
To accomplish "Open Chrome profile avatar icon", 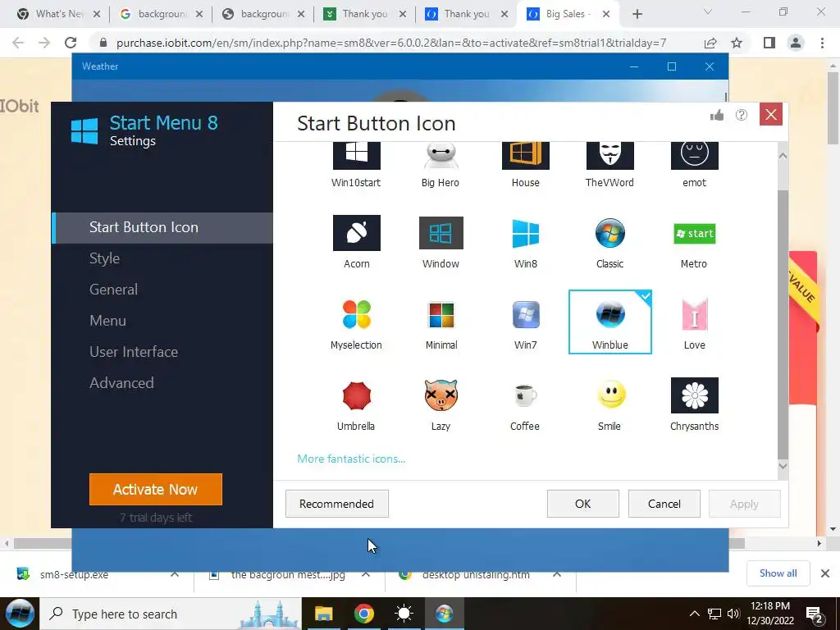I will click(796, 43).
